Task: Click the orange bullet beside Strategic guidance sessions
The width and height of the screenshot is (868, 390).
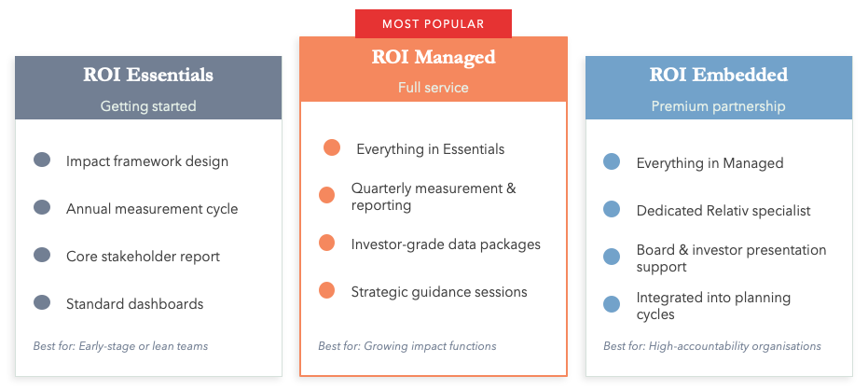Action: click(x=326, y=290)
